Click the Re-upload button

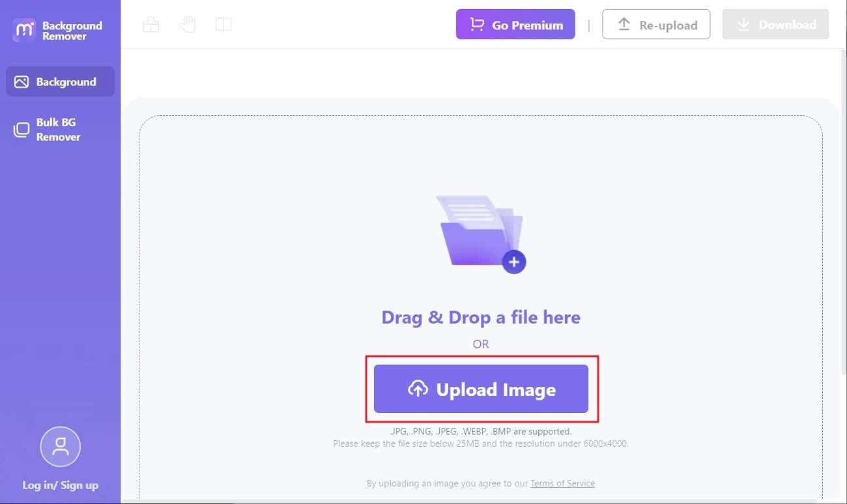click(656, 24)
